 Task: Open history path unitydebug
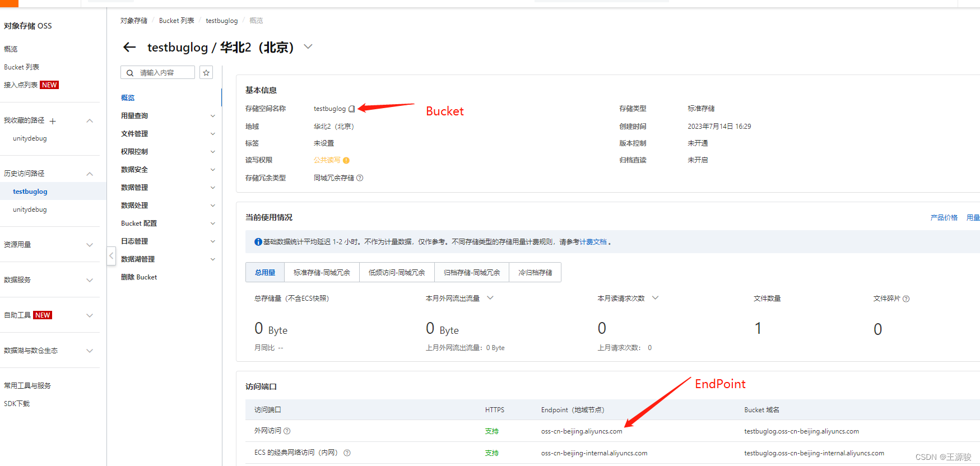coord(30,209)
